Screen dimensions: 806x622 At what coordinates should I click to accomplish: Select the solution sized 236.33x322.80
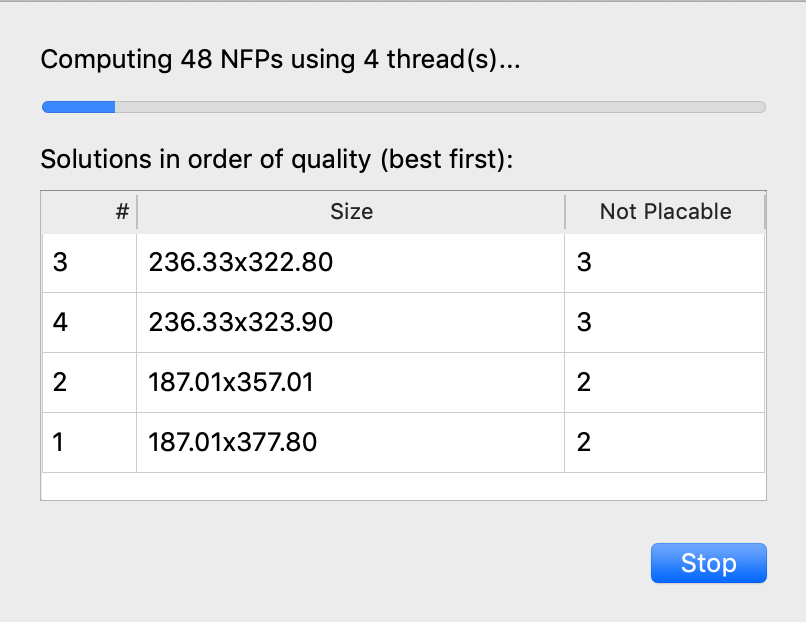tap(240, 263)
